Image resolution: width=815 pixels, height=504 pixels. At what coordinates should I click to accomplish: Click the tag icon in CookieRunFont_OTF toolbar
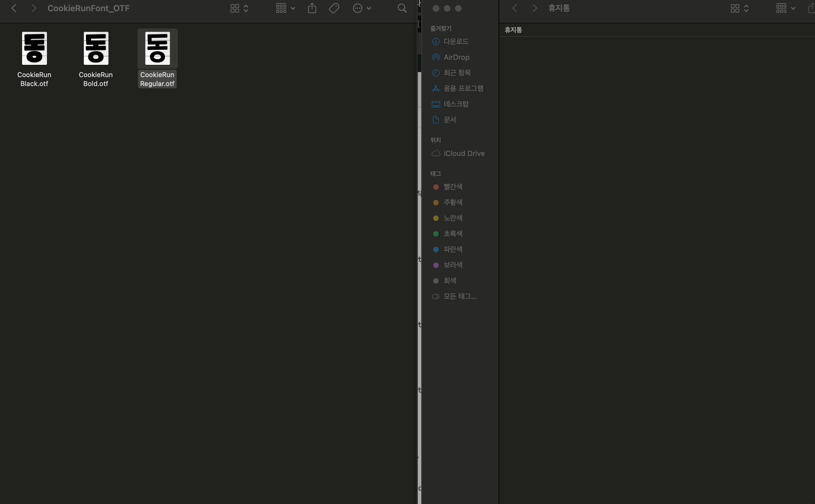334,8
